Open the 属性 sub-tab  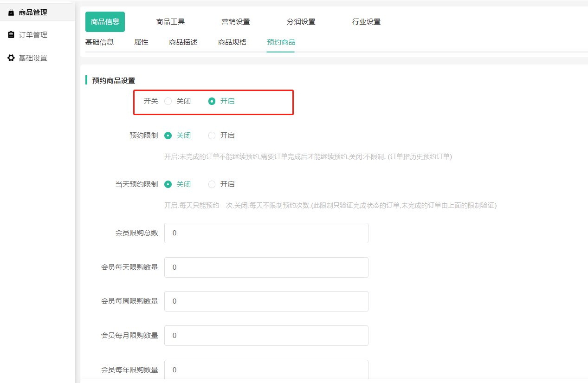coord(142,42)
